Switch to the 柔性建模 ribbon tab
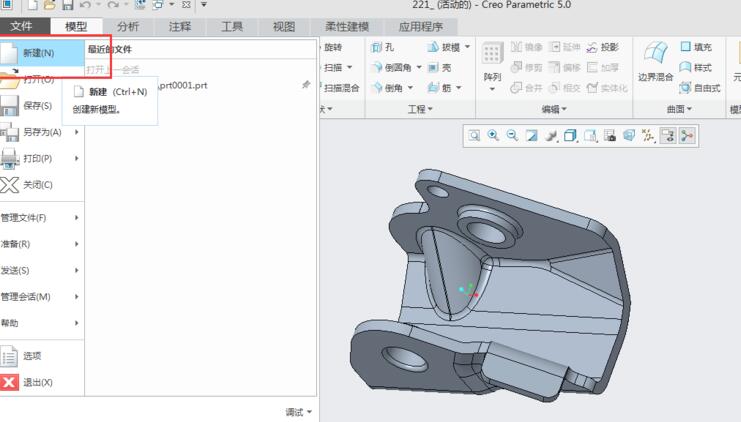This screenshot has height=422, width=741. pyautogui.click(x=347, y=26)
